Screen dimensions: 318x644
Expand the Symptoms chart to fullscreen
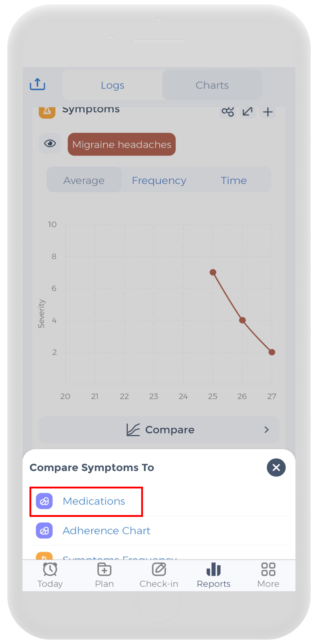(x=247, y=111)
